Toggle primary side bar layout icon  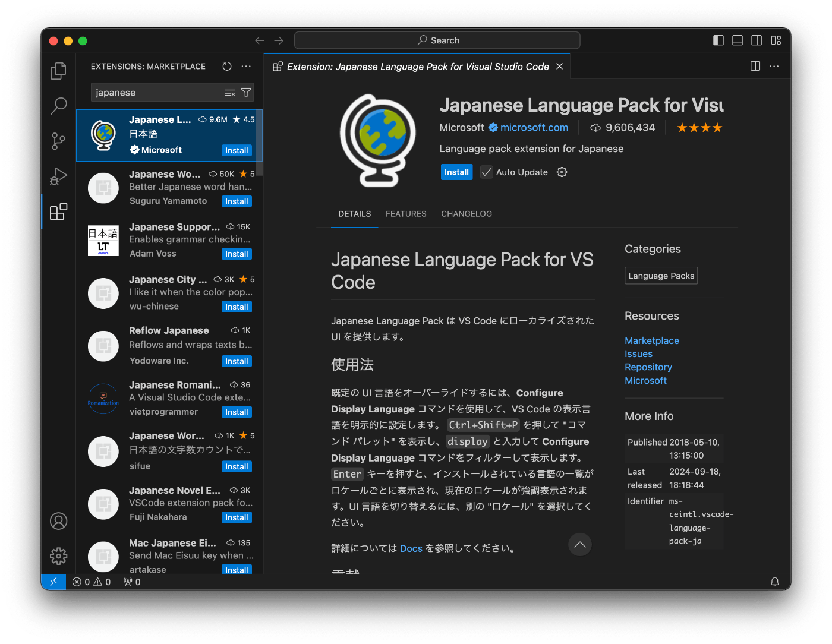tap(718, 40)
